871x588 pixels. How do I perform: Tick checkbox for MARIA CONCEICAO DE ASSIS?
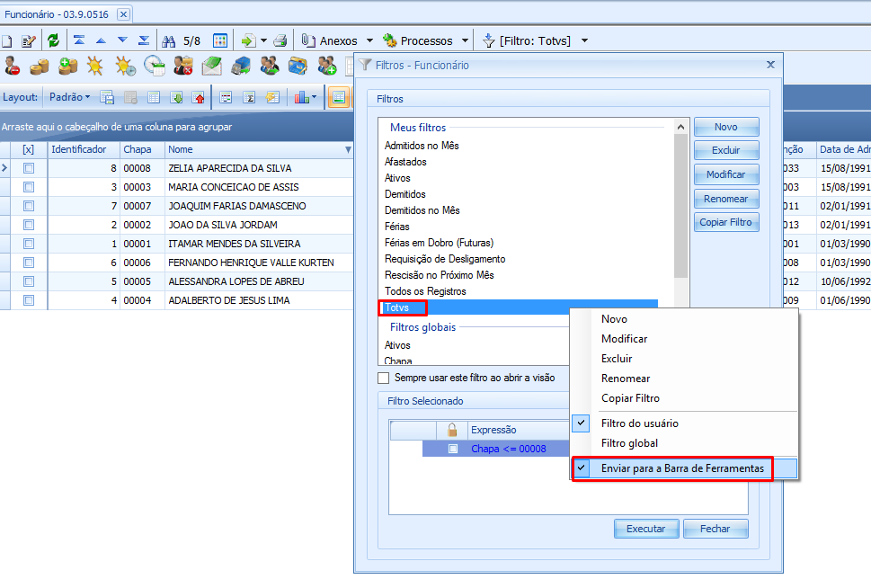[29, 187]
